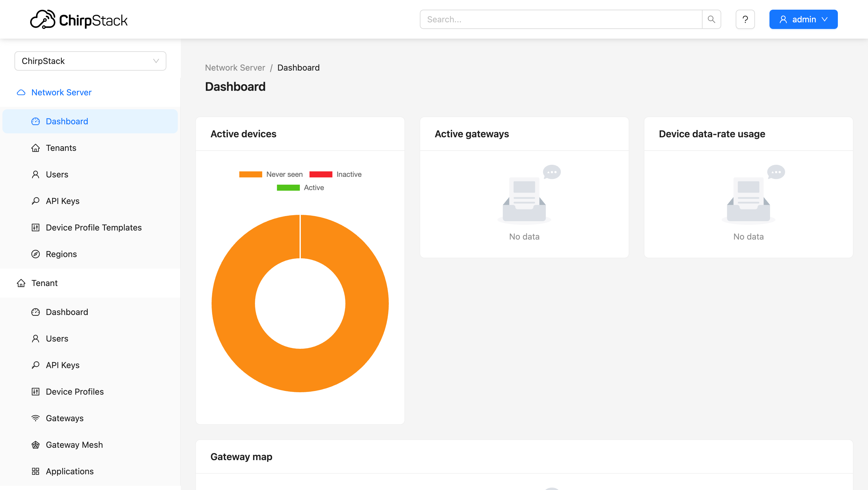The image size is (868, 490).
Task: Click the Network Server breadcrumb link
Action: pyautogui.click(x=235, y=68)
